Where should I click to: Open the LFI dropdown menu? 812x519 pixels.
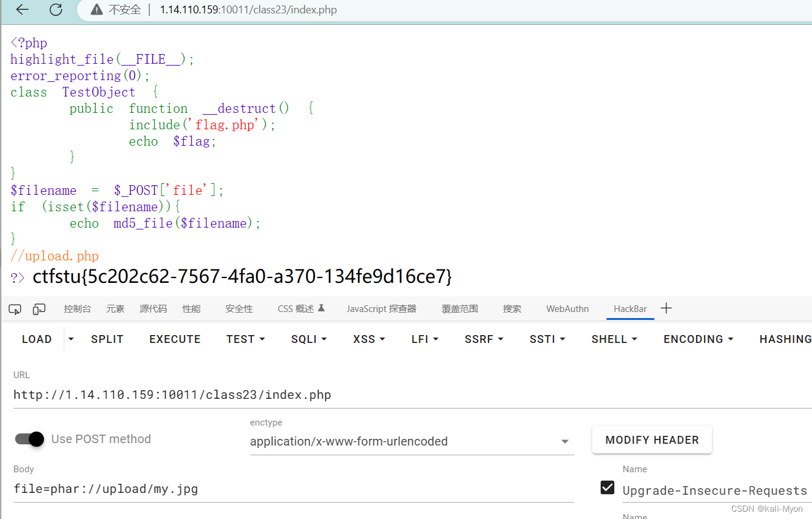click(x=425, y=339)
